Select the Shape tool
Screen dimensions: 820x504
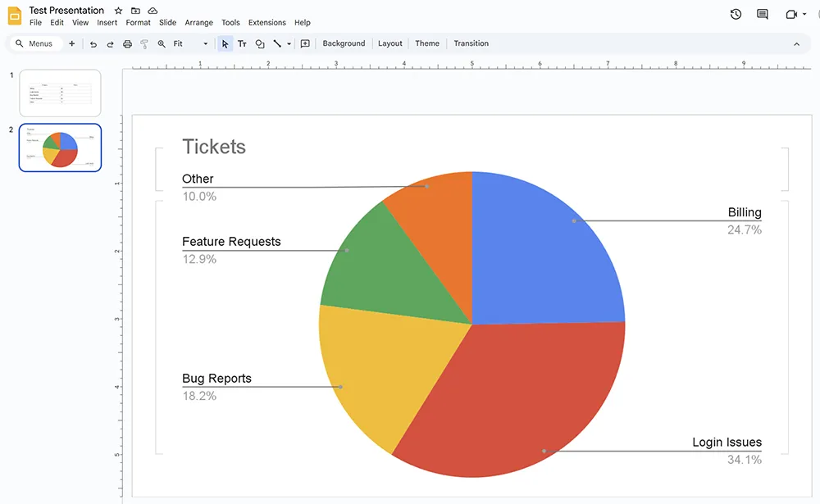point(259,43)
